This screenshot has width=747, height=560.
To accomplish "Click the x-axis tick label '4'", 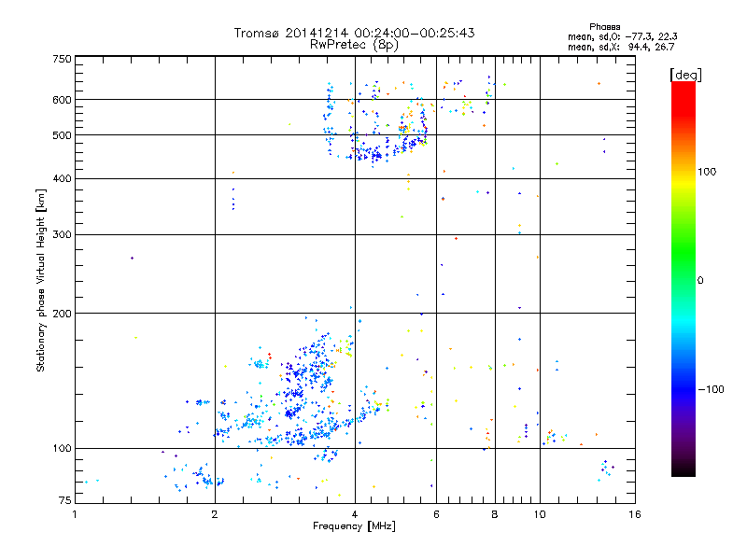I will point(355,514).
